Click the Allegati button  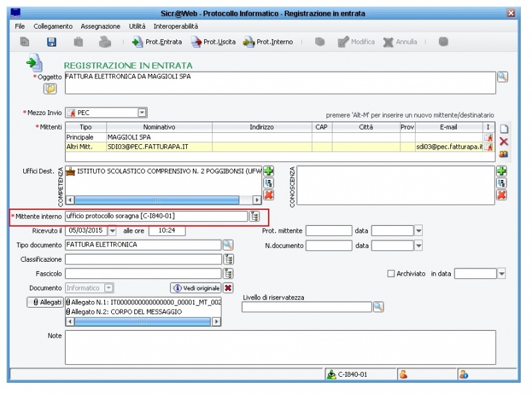click(45, 302)
